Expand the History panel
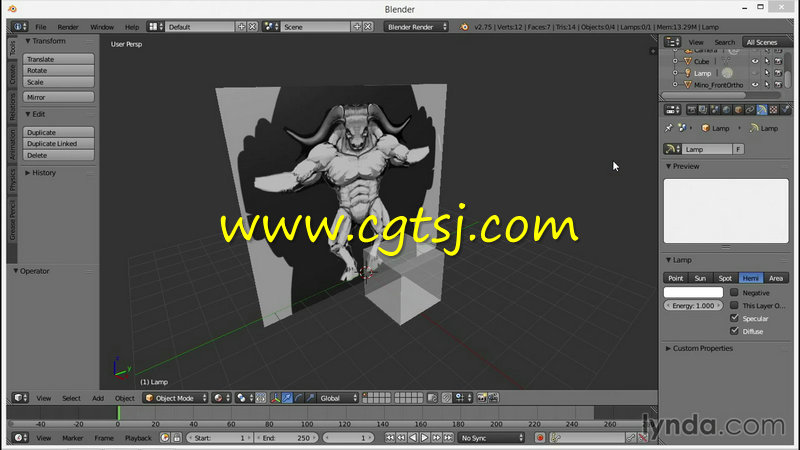 (x=40, y=173)
